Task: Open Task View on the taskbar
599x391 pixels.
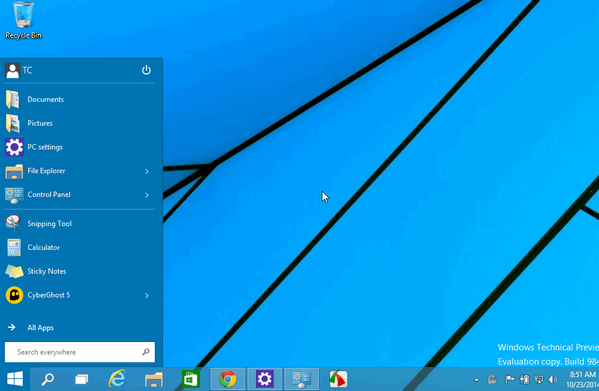Action: click(x=82, y=379)
